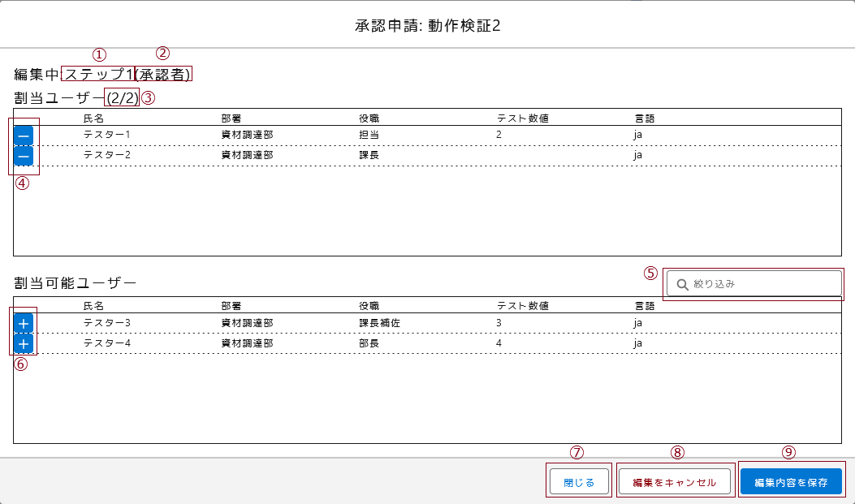Click 担当 role cell of テスター1
The height and width of the screenshot is (504, 855).
[x=369, y=135]
